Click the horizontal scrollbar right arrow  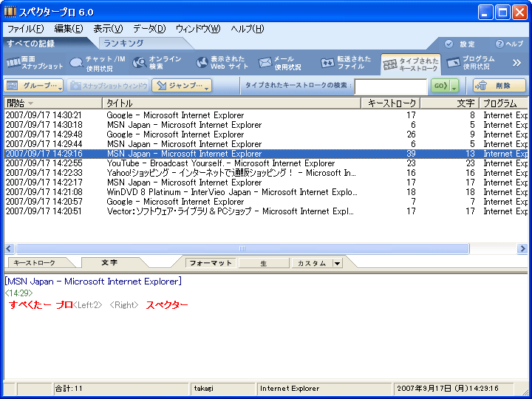[x=522, y=249]
